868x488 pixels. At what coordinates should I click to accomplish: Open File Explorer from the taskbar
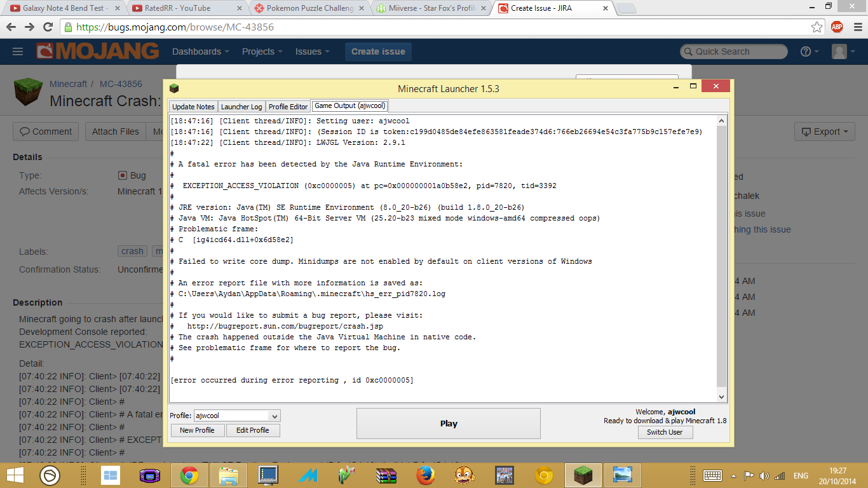coord(228,475)
